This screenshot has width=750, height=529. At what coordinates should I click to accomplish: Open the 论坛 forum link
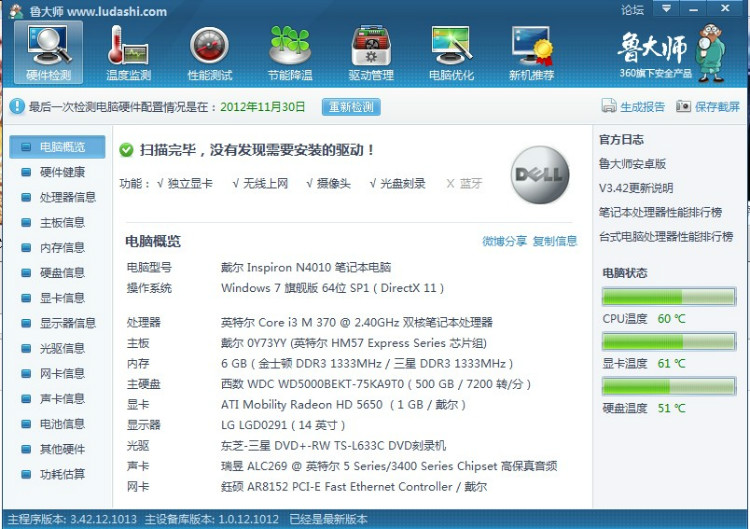tap(632, 10)
